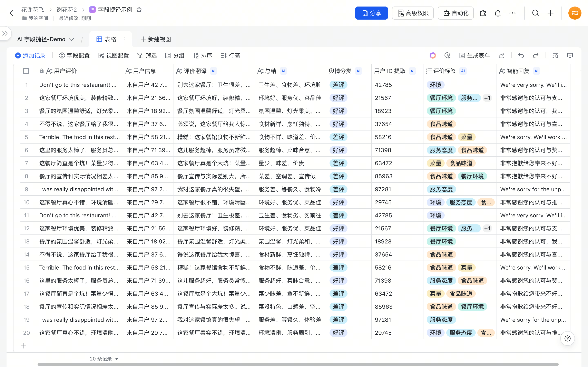
Task: Click the redo arrow icon
Action: pos(536,56)
